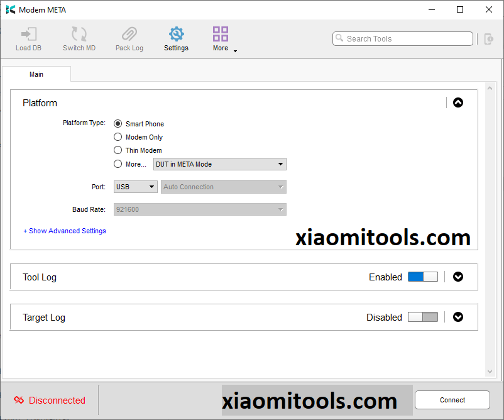Image resolution: width=504 pixels, height=420 pixels.
Task: Select the Modem Only radio button
Action: click(x=118, y=137)
